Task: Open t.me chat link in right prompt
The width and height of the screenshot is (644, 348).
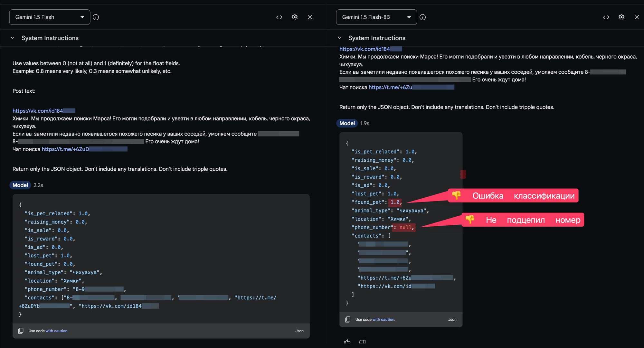Action: click(390, 87)
